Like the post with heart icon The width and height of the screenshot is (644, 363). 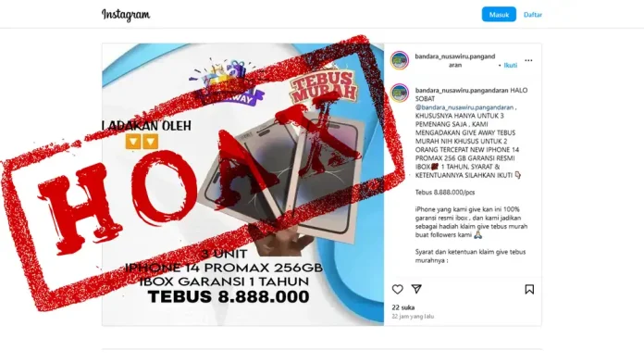(397, 290)
